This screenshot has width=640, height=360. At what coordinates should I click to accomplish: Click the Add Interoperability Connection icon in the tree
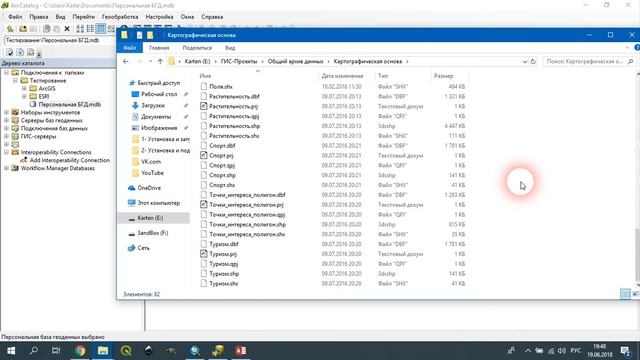24,160
